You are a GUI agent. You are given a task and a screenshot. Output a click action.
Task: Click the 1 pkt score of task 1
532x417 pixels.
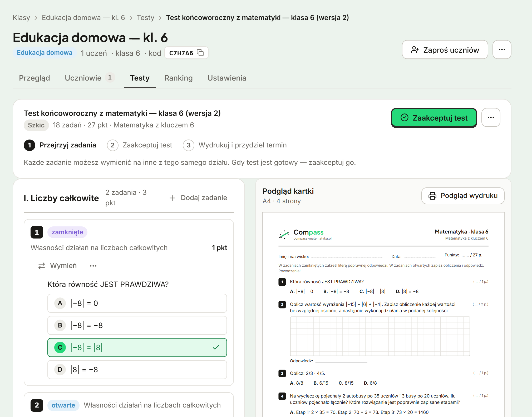pos(219,248)
